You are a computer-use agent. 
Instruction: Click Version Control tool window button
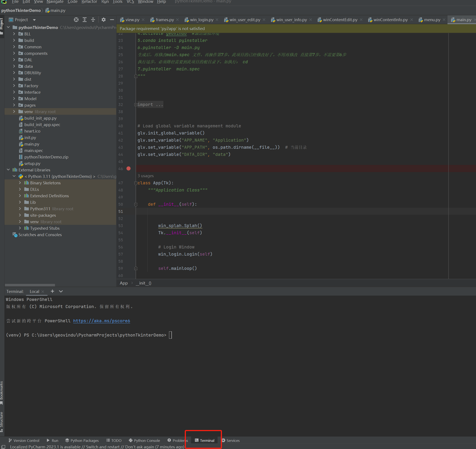[24, 440]
